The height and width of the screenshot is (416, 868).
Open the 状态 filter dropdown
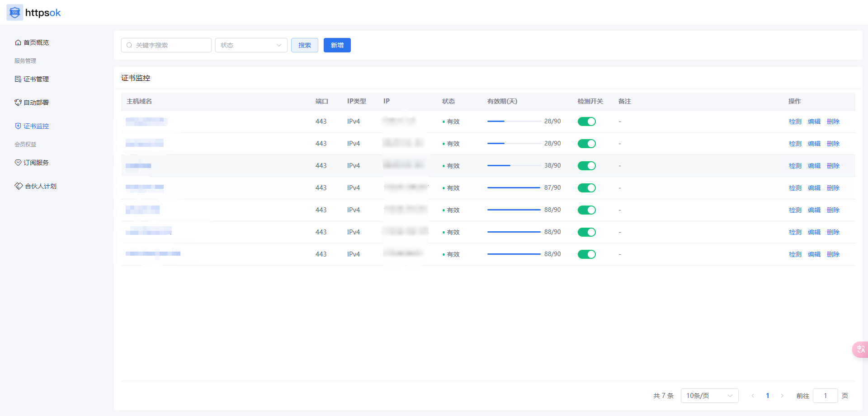pos(251,45)
